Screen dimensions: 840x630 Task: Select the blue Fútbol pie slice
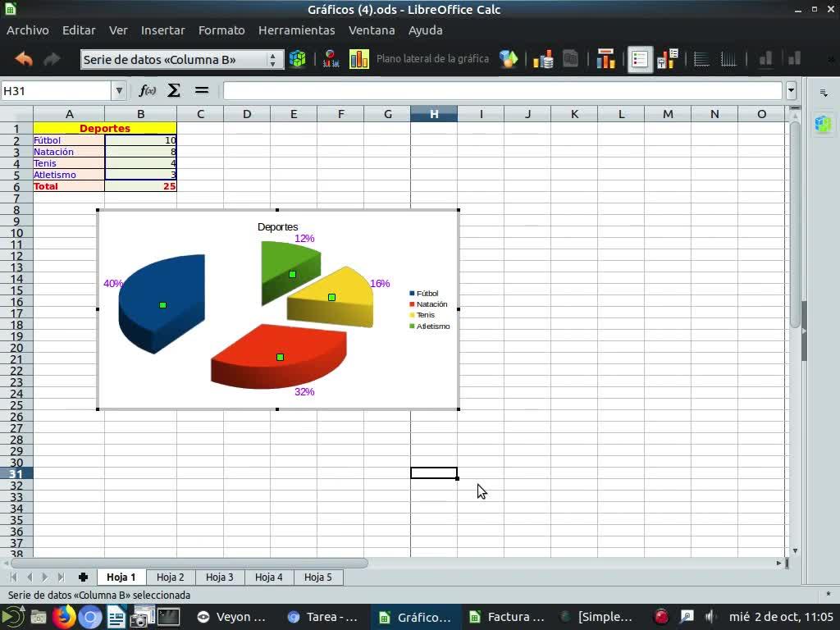tap(163, 304)
